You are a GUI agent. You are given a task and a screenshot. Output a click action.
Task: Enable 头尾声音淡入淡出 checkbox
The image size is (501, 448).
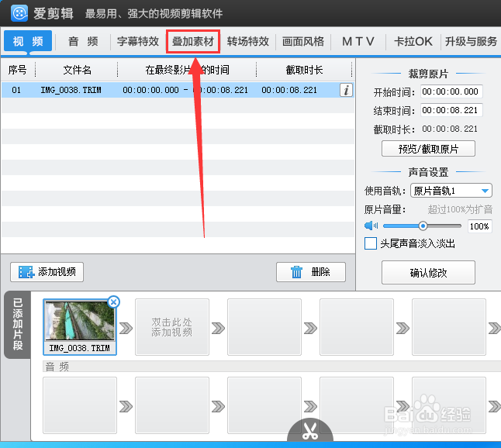[x=371, y=243]
